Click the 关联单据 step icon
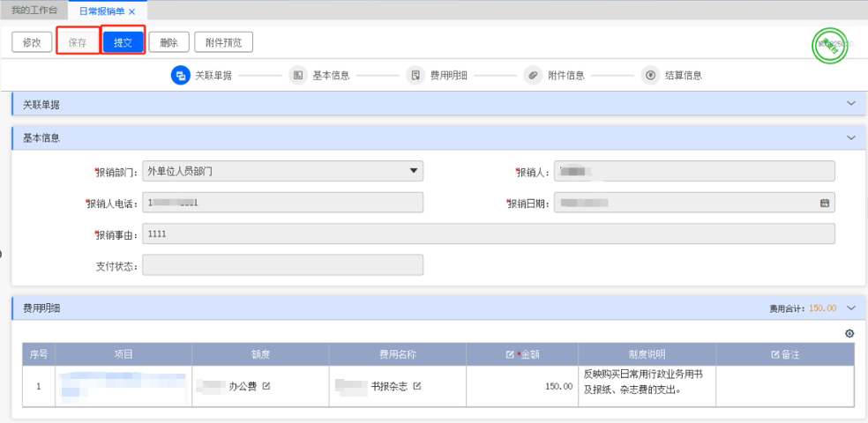 [180, 75]
